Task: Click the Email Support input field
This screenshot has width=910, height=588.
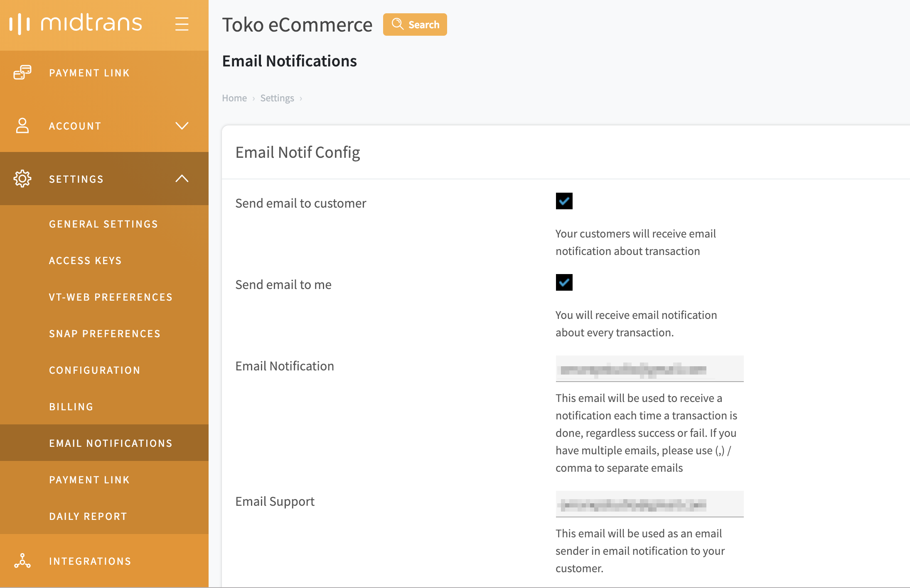Action: [649, 505]
